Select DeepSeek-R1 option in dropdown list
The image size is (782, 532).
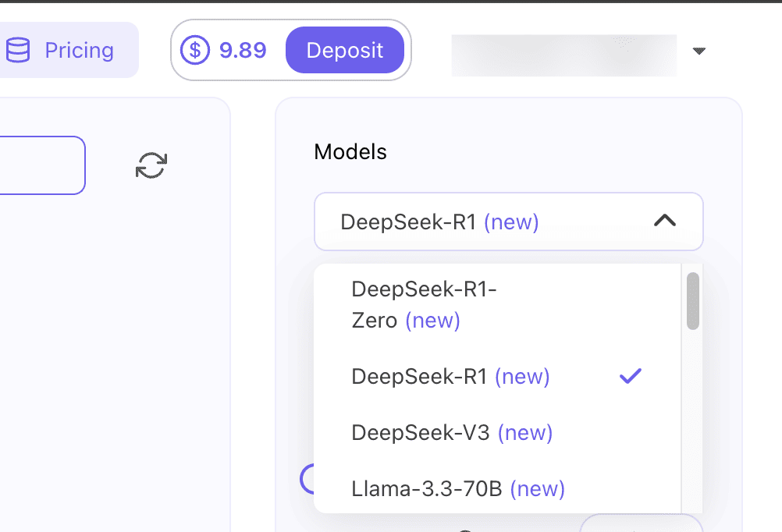point(496,377)
